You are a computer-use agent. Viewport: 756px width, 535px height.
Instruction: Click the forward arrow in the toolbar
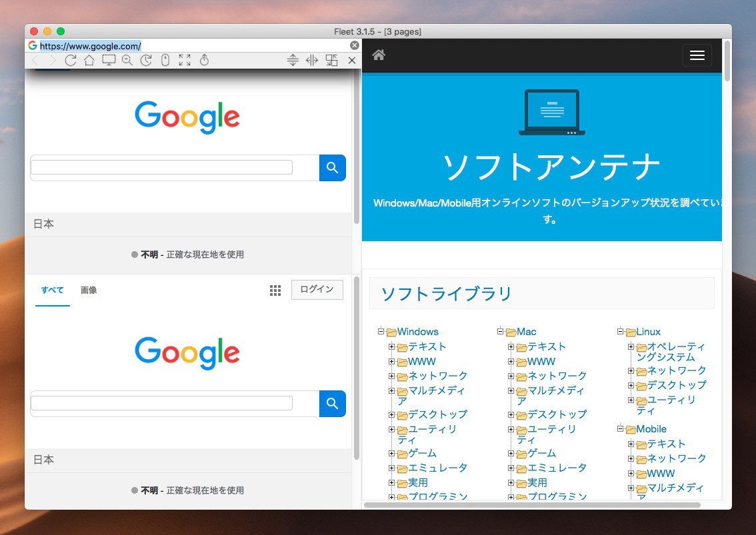pos(53,60)
